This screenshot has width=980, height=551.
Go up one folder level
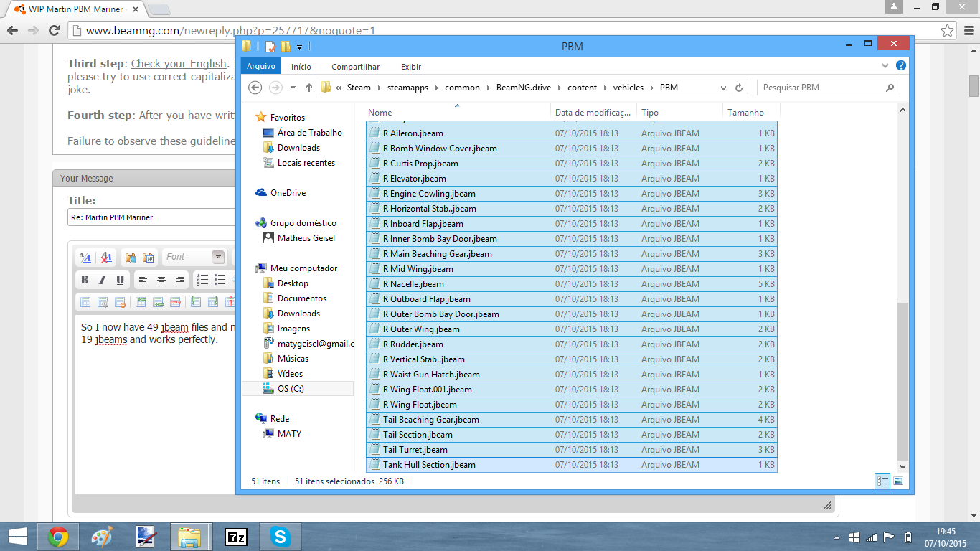[x=309, y=88]
